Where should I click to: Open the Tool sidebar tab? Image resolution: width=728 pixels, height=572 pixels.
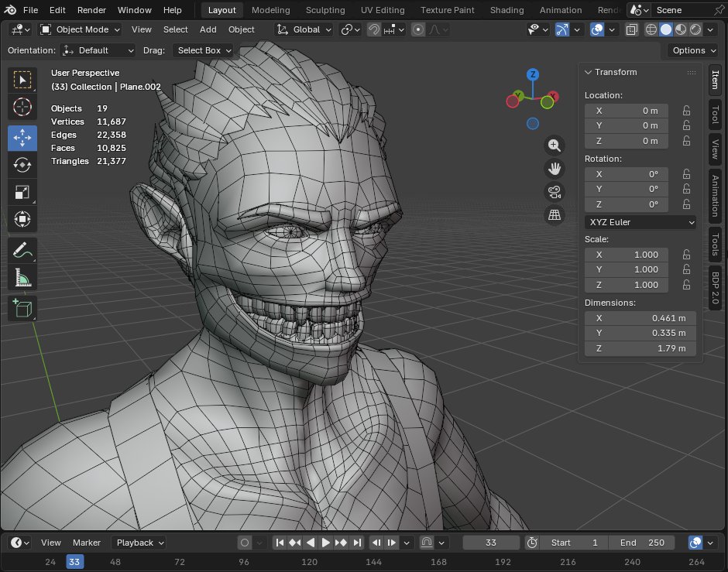point(715,115)
